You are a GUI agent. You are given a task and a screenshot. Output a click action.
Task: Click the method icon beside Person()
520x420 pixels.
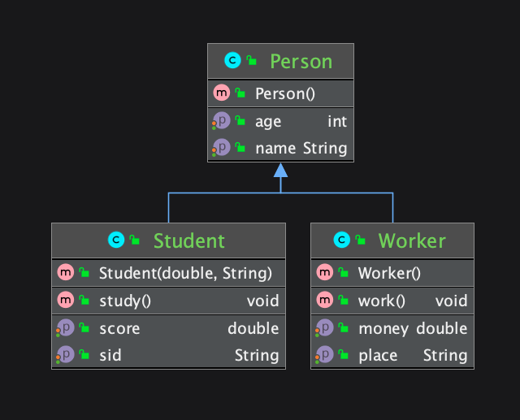click(221, 93)
